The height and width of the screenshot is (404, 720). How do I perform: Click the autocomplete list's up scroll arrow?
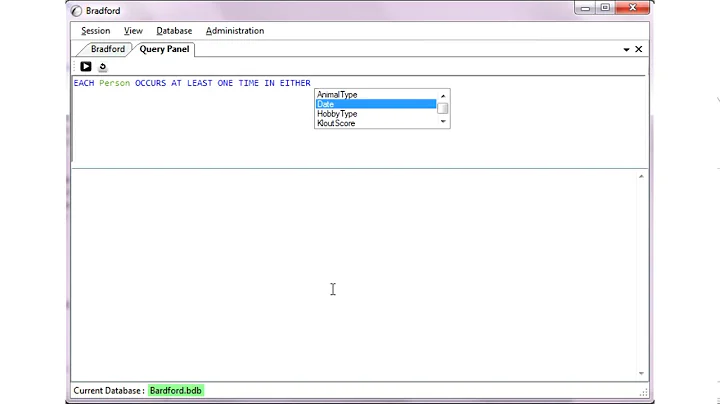pos(443,96)
